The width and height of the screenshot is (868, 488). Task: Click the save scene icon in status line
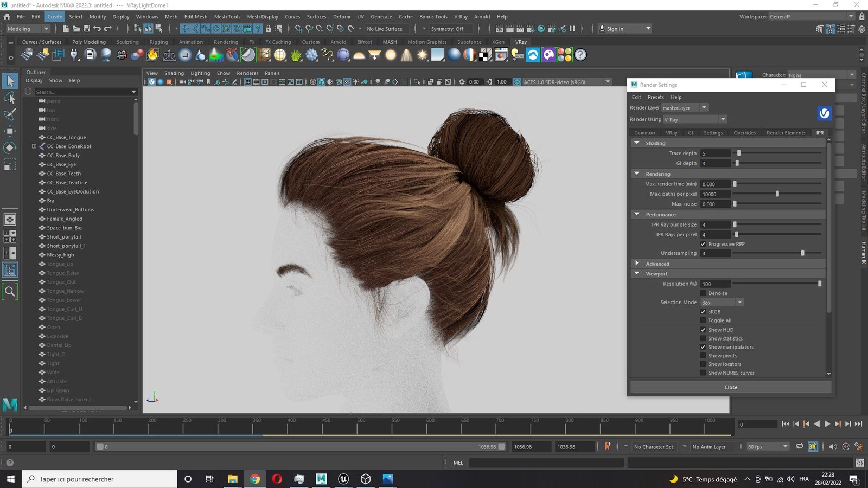click(87, 29)
